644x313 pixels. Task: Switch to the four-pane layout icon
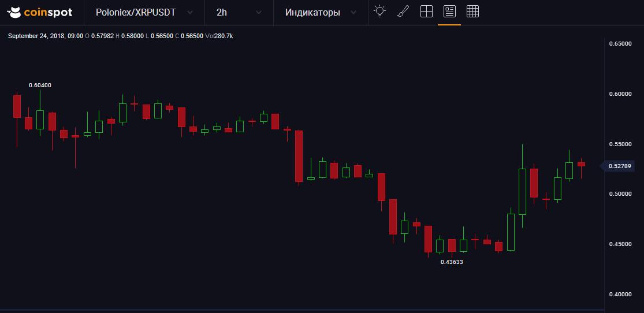click(x=426, y=12)
